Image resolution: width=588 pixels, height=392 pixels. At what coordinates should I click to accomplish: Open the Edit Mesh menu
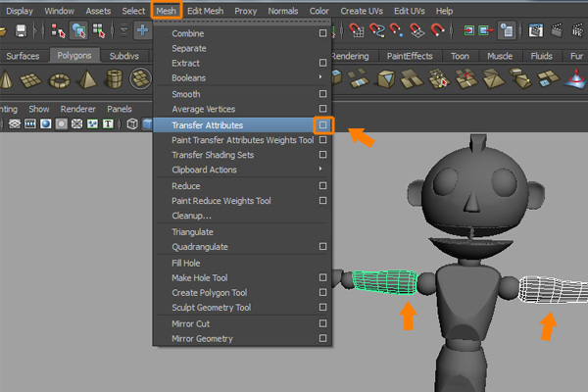(205, 10)
